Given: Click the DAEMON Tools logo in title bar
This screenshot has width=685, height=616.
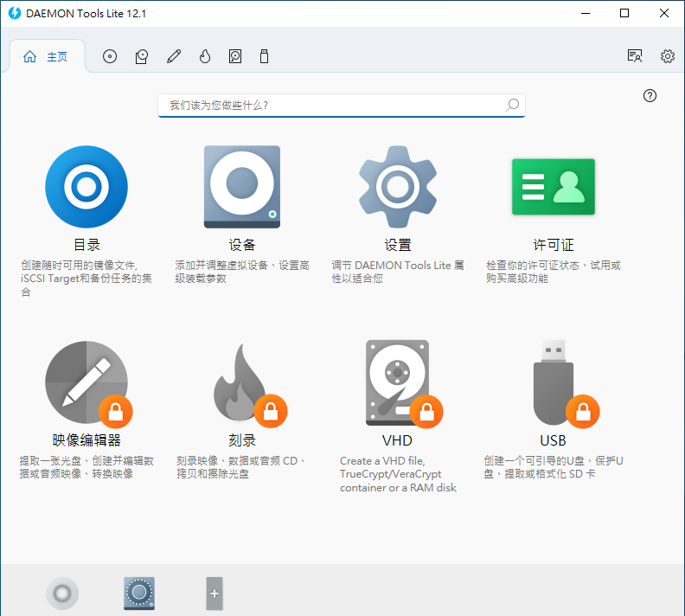Looking at the screenshot, I should [x=15, y=13].
